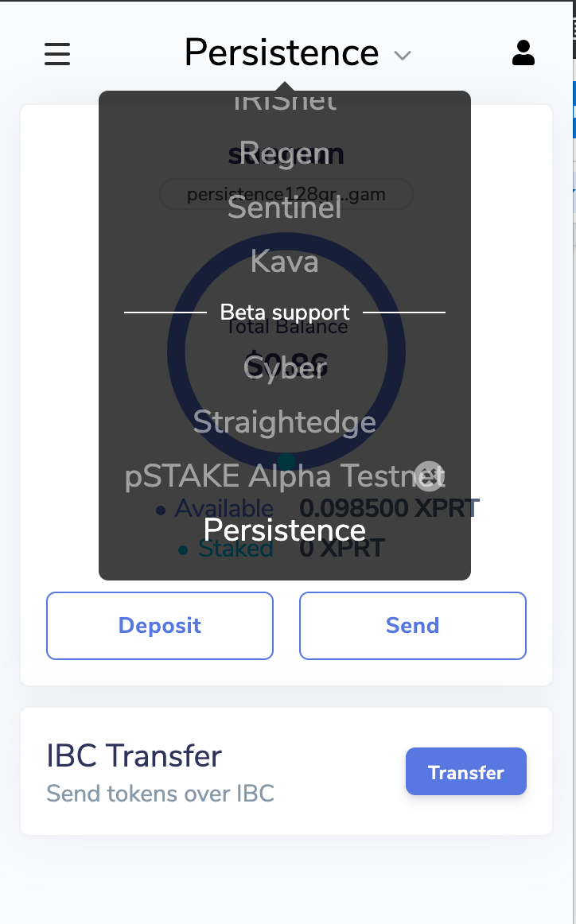576x924 pixels.
Task: Click the Deposit button
Action: 160,626
